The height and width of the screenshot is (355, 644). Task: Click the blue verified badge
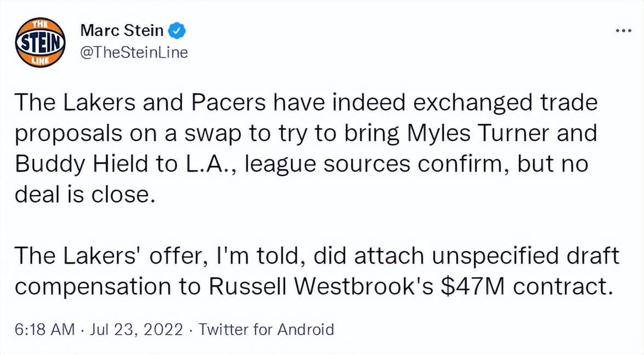click(176, 31)
